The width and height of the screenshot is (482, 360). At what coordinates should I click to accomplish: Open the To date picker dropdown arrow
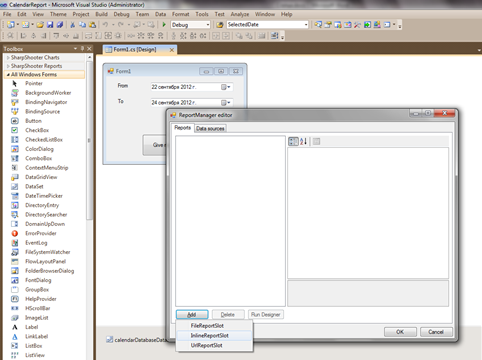pyautogui.click(x=229, y=103)
